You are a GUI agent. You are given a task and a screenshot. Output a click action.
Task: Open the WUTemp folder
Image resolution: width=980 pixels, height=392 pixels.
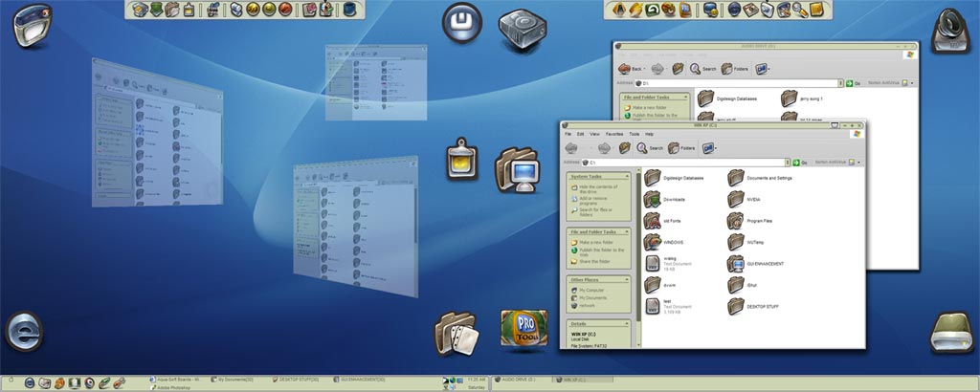click(x=746, y=242)
